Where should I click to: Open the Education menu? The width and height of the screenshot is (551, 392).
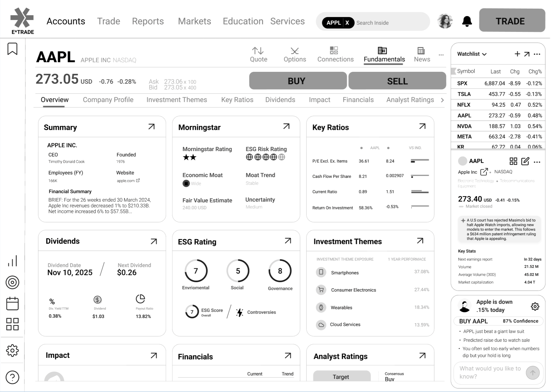click(x=243, y=21)
